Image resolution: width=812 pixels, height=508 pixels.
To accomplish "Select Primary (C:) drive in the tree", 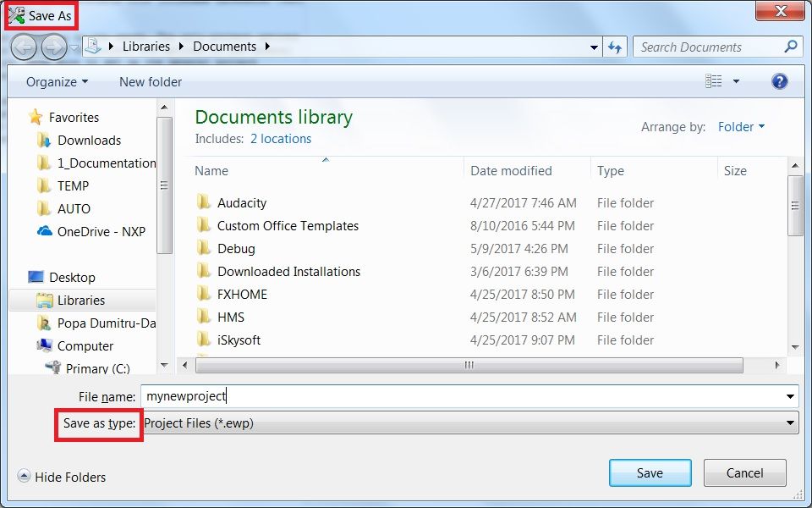I will pos(97,368).
